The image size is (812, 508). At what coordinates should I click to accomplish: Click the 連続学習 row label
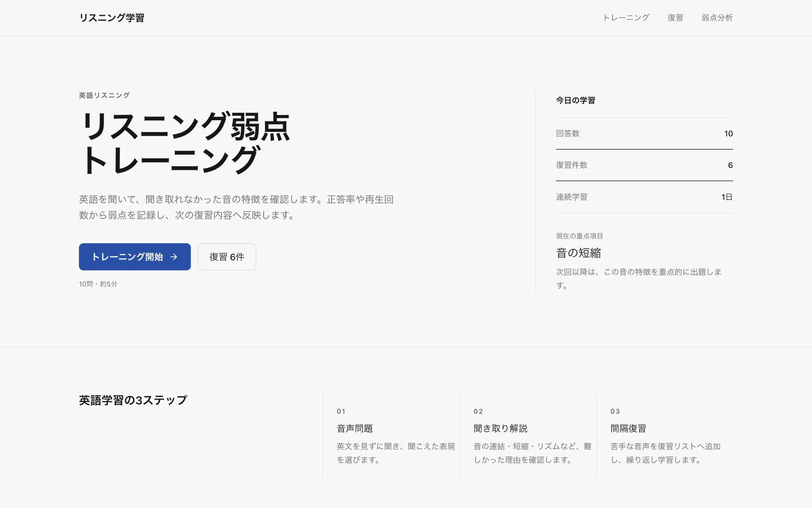[572, 197]
